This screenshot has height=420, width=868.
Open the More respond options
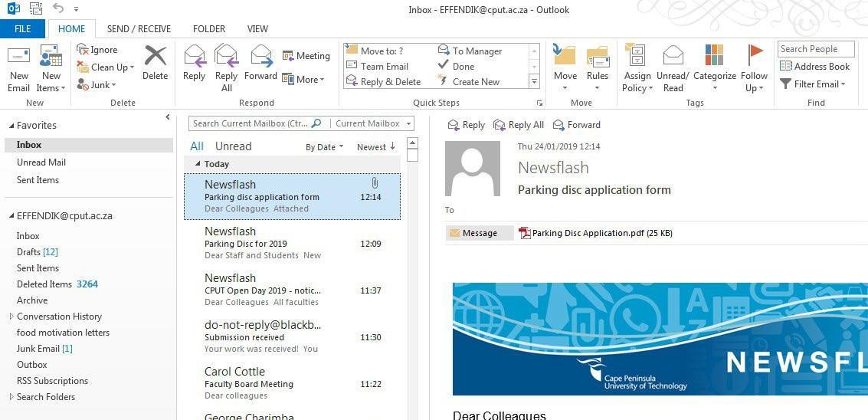303,79
